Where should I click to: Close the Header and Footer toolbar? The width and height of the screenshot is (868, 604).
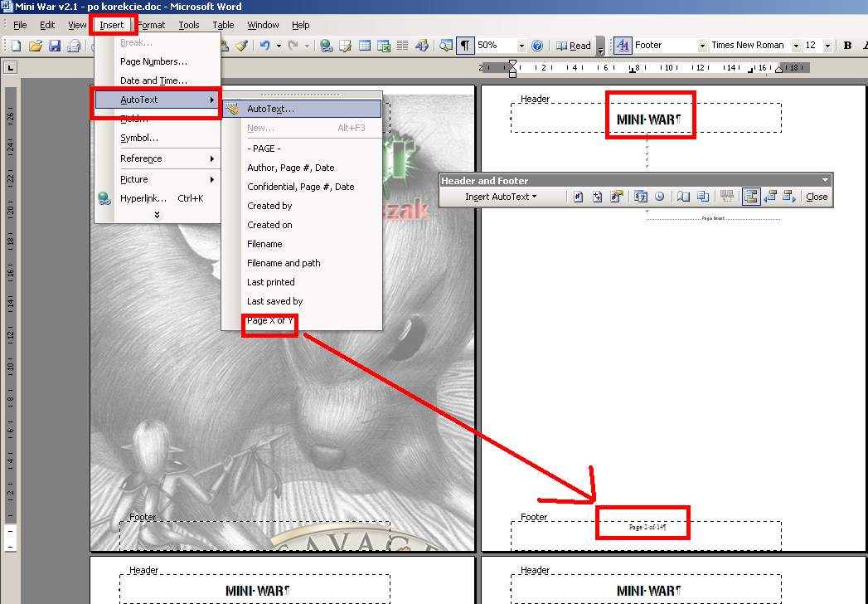pyautogui.click(x=817, y=197)
